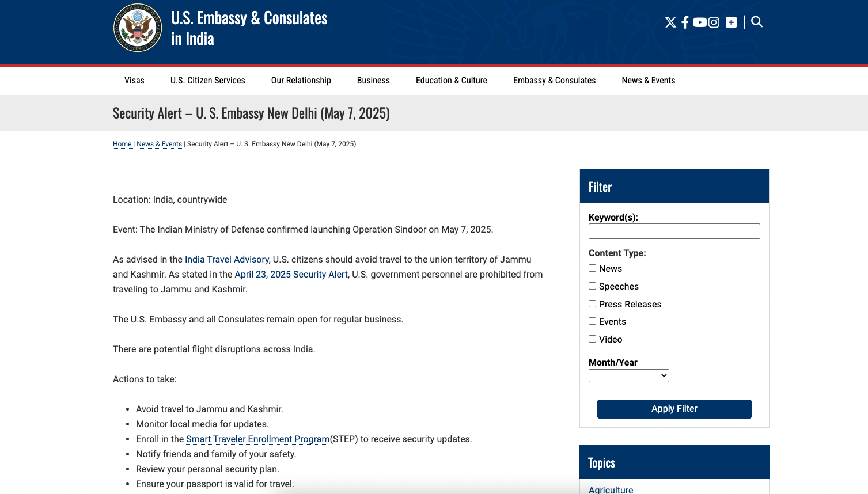Open the April 23, 2025 Security Alert link
The image size is (868, 494).
point(291,275)
